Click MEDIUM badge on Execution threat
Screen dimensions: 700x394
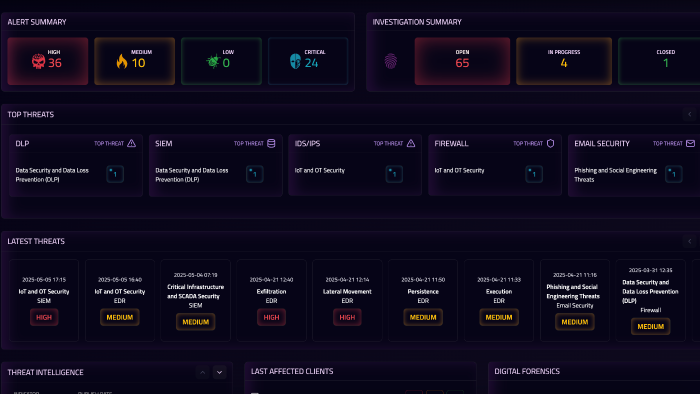click(499, 317)
